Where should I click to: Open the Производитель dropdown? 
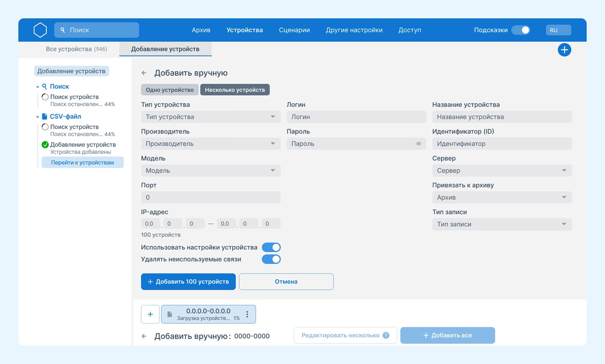coord(211,144)
